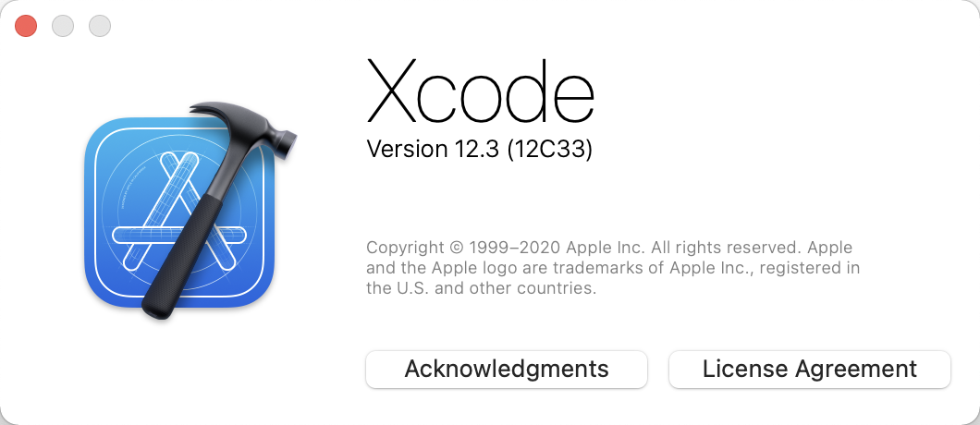Click the blank space below the app icon
This screenshot has width=980, height=425.
click(179, 369)
